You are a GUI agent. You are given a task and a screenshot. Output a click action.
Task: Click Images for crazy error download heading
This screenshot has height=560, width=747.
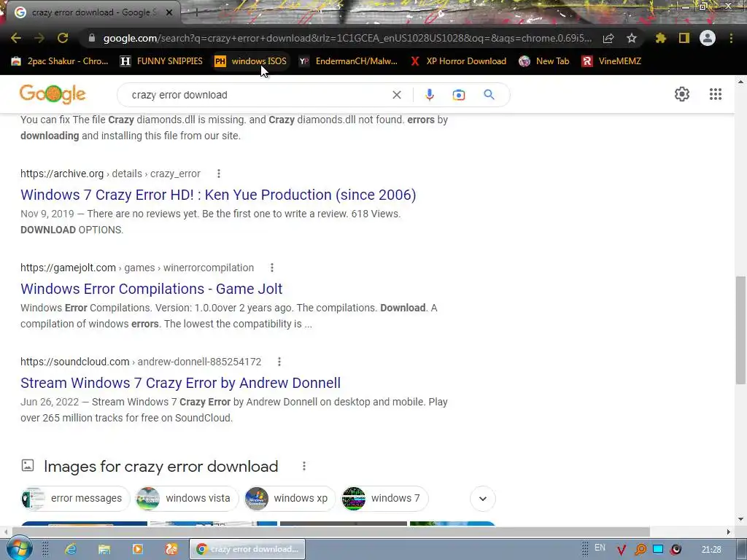(161, 466)
